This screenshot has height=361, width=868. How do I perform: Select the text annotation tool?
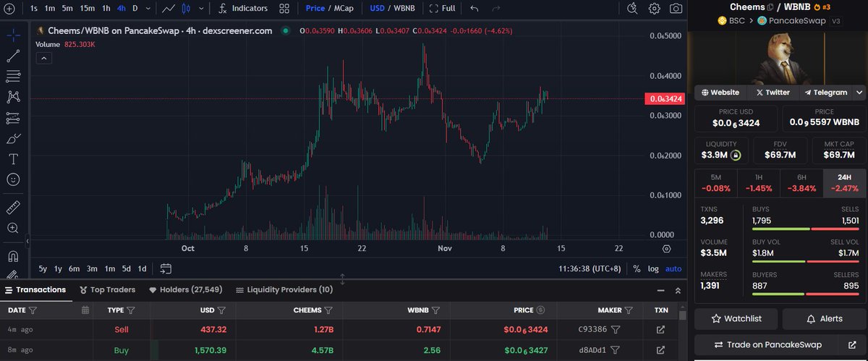pos(13,158)
